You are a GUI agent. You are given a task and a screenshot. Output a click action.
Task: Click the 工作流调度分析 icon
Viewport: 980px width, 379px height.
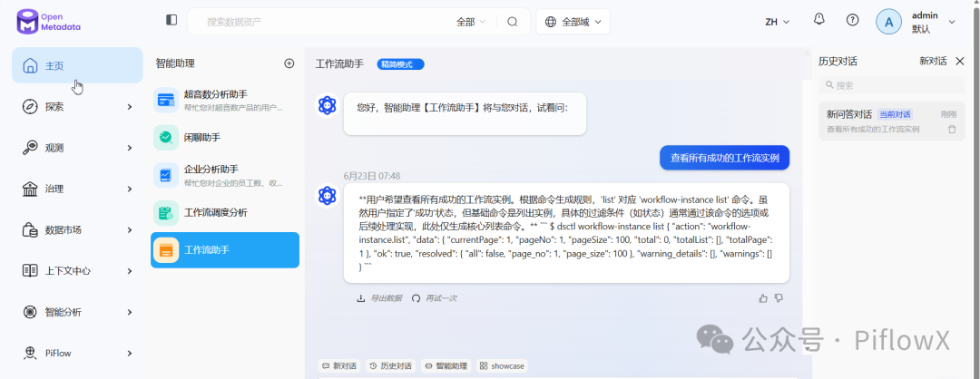click(166, 213)
